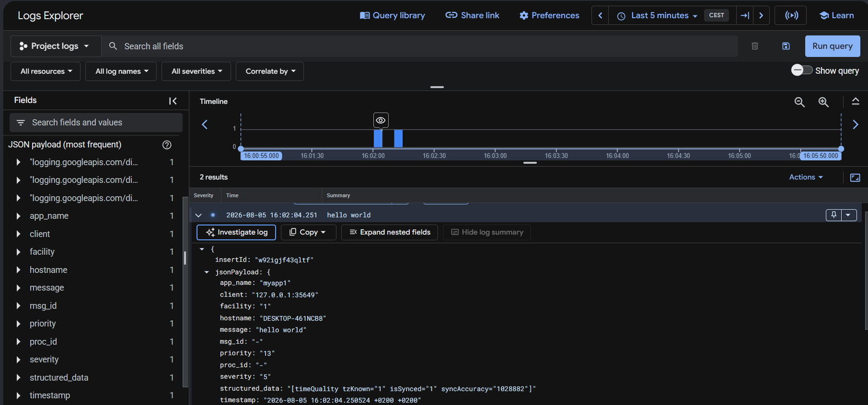Expand the msg_id field
This screenshot has width=868, height=405.
pyautogui.click(x=19, y=306)
